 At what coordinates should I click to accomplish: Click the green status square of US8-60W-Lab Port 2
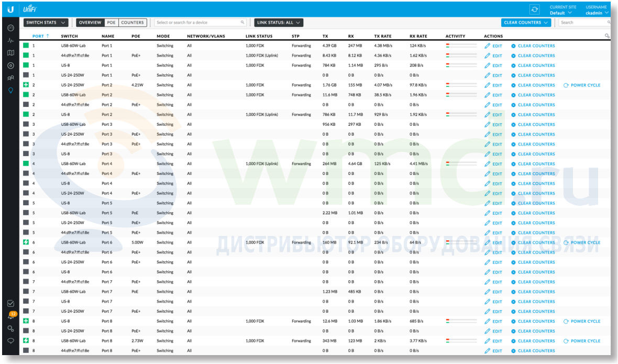pyautogui.click(x=26, y=95)
